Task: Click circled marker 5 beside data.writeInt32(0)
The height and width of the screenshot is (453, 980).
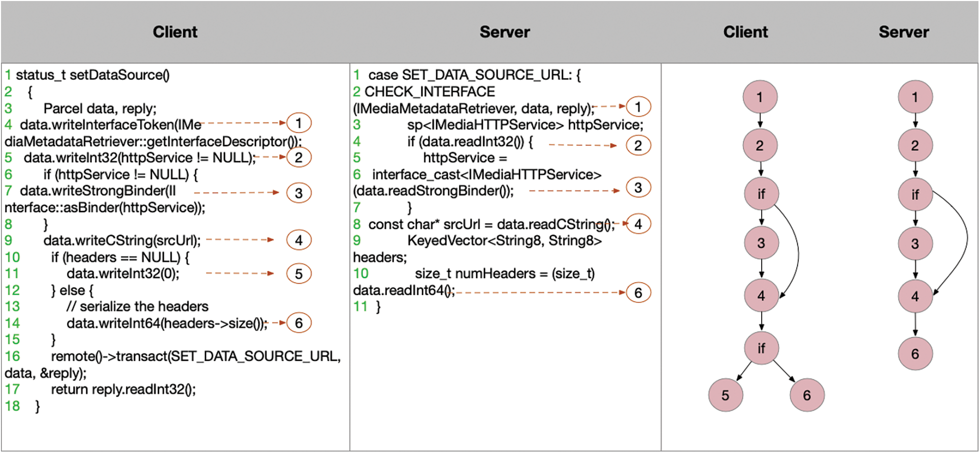Action: coord(299,274)
